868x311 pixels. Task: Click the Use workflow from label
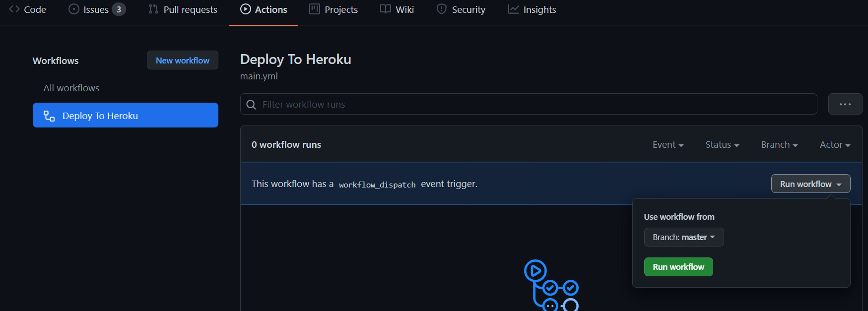point(679,217)
